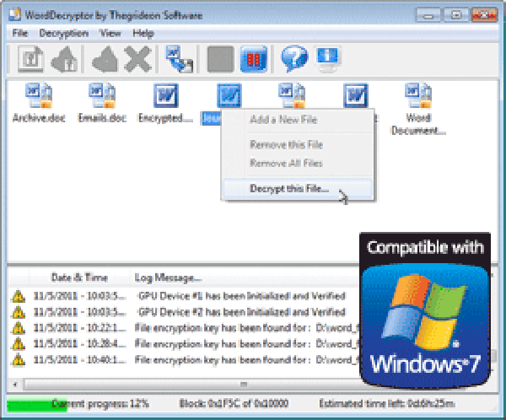The image size is (506, 420).
Task: Click the grey square stop toolbar button
Action: pos(220,59)
